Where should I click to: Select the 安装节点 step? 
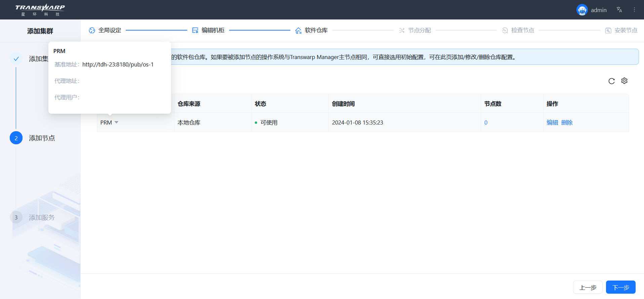pos(626,30)
